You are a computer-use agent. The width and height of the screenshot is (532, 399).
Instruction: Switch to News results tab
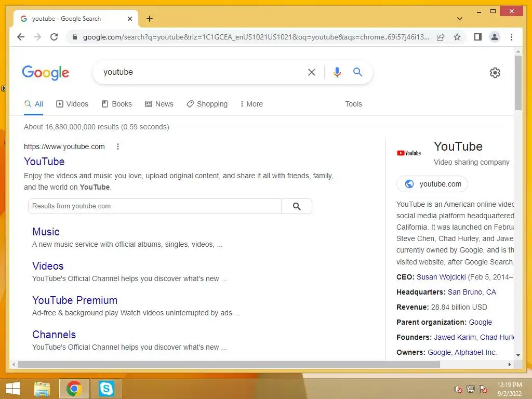pos(159,104)
